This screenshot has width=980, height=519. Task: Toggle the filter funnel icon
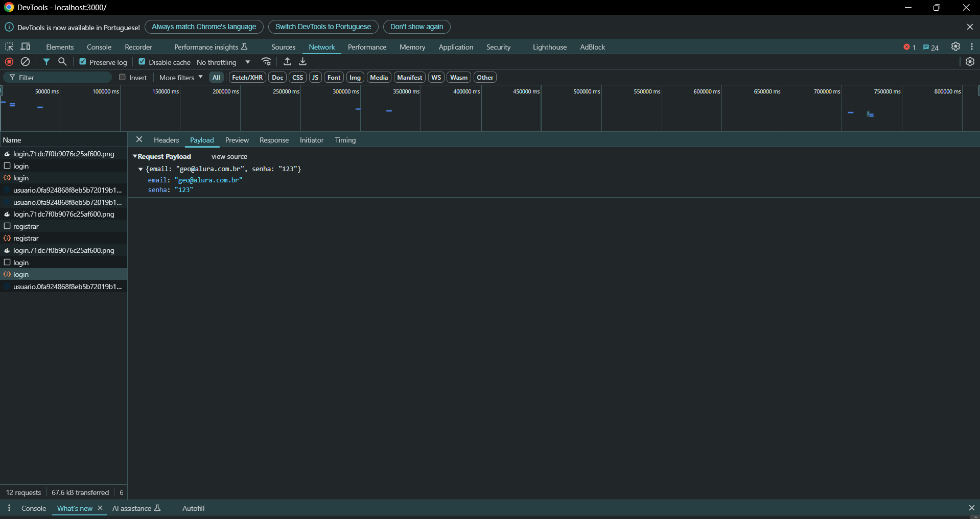coord(46,62)
